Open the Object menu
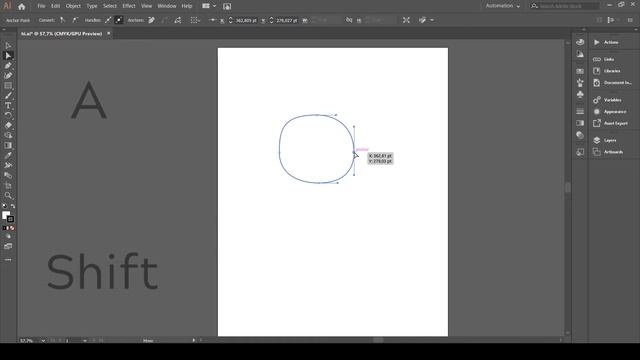Screen dimensions: 640x360 click(x=73, y=6)
